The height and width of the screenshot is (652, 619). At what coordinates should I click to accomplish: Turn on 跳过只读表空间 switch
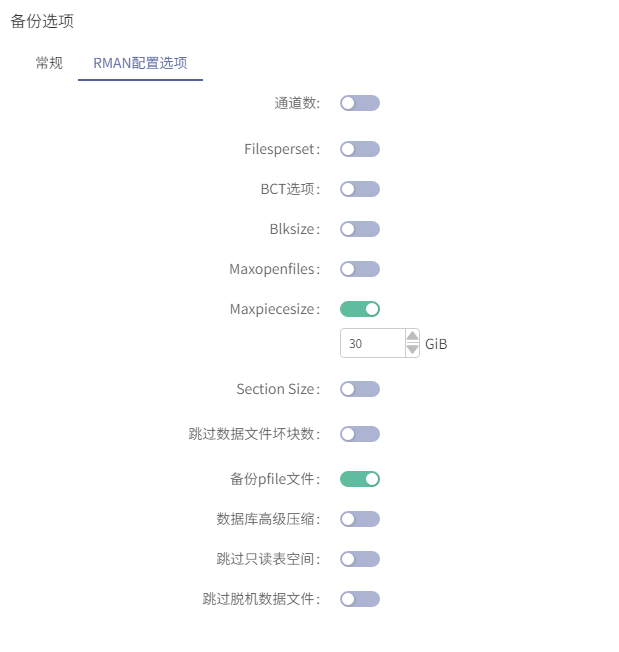click(x=360, y=559)
